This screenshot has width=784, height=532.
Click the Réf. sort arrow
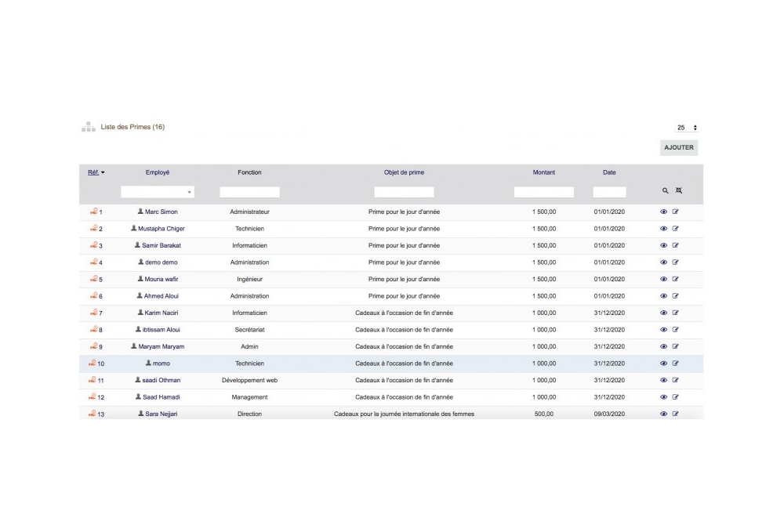point(103,172)
